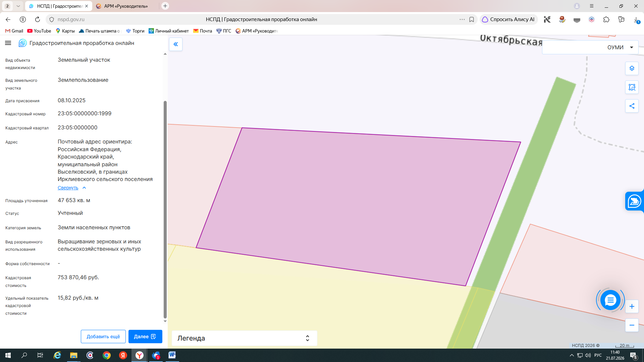Bookmark this page in address bar
The width and height of the screenshot is (644, 362).
472,19
